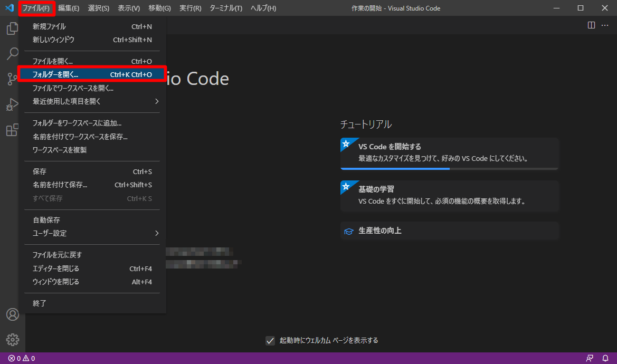Viewport: 617px width, 364px height.
Task: Open the editor More Actions ellipsis
Action: pyautogui.click(x=605, y=25)
